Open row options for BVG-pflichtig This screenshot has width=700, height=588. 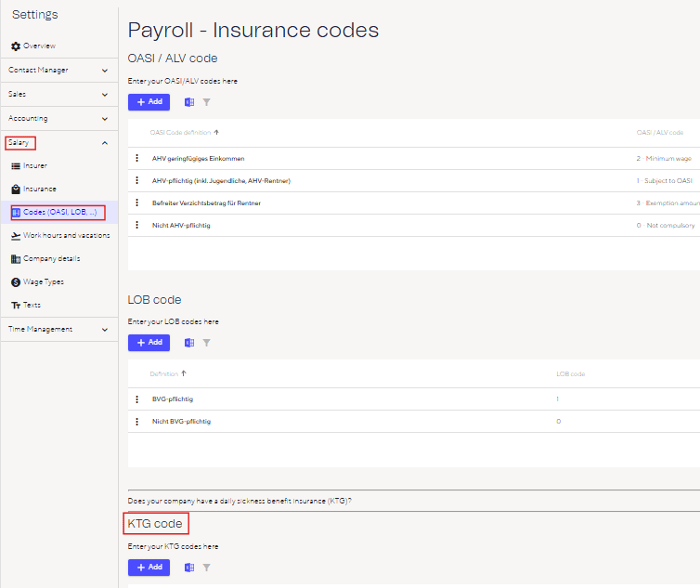coord(137,399)
